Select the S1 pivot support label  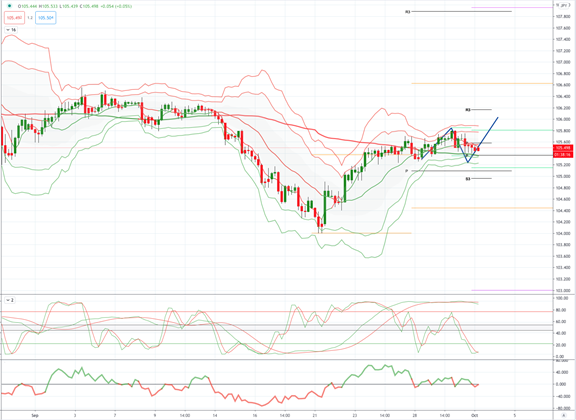click(x=468, y=179)
